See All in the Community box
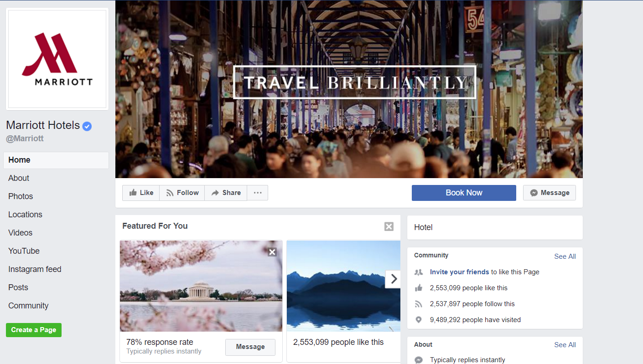Viewport: 643px width, 364px height. [x=565, y=256]
